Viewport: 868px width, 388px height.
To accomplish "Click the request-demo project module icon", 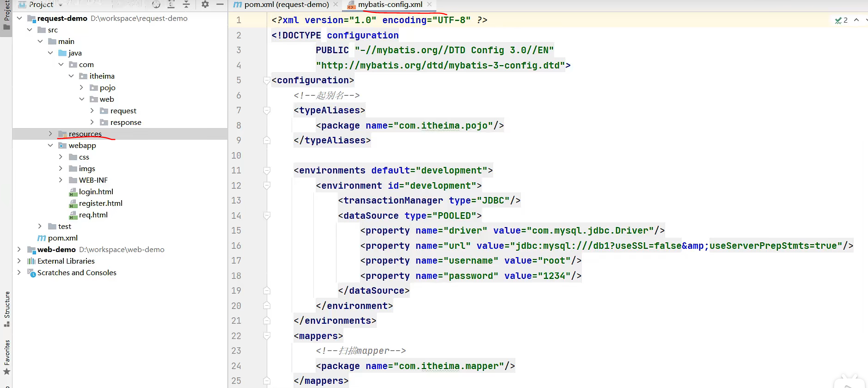I will pyautogui.click(x=31, y=18).
